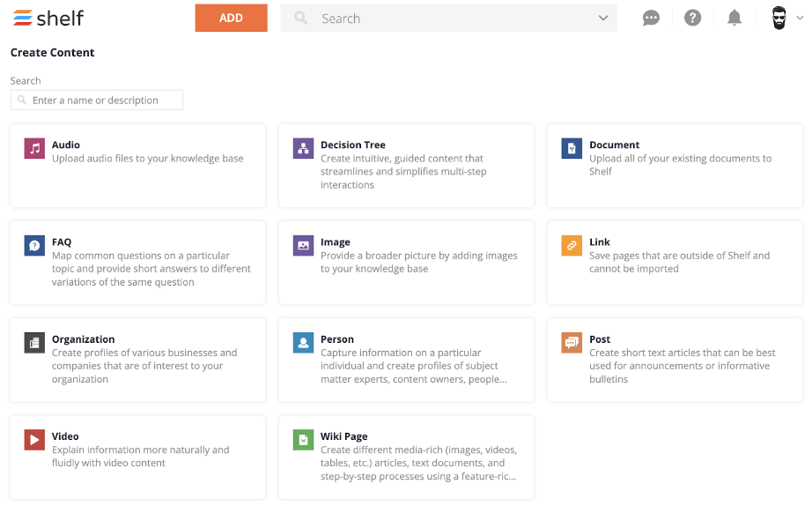Click the Organization building icon

pos(34,343)
